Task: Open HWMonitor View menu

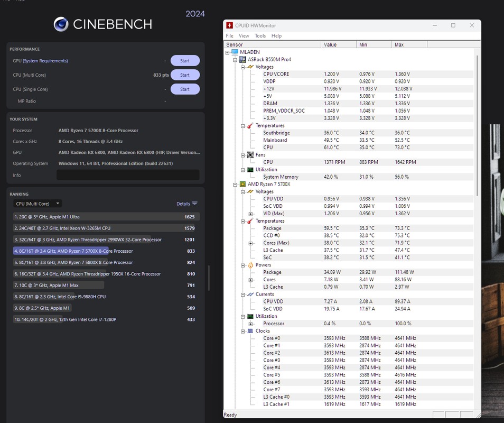Action: pyautogui.click(x=244, y=36)
